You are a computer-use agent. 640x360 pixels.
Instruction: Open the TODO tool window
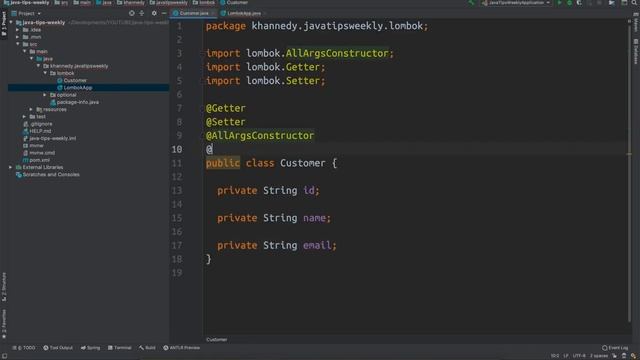pyautogui.click(x=24, y=348)
